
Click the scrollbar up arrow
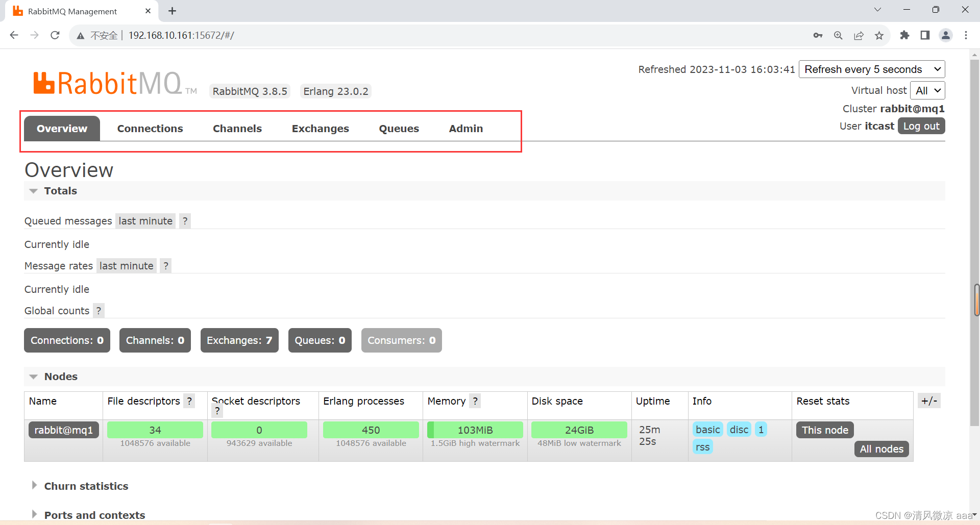pyautogui.click(x=975, y=55)
